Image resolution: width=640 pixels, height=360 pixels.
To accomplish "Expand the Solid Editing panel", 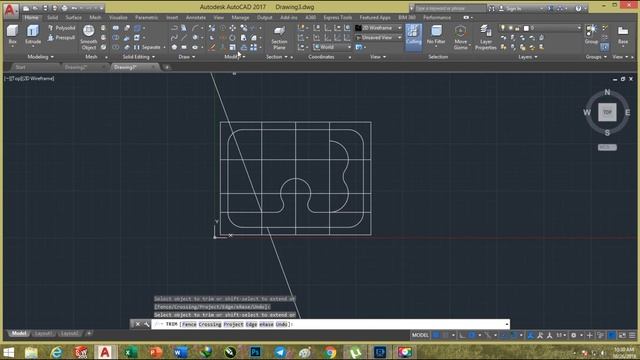I will pyautogui.click(x=139, y=57).
